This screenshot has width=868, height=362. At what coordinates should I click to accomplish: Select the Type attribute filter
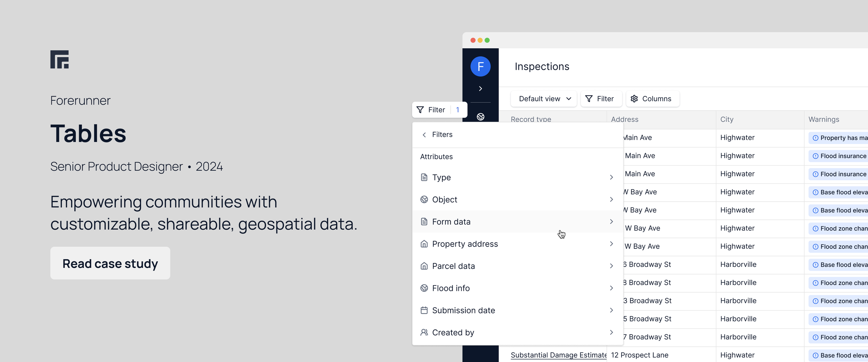pos(517,177)
